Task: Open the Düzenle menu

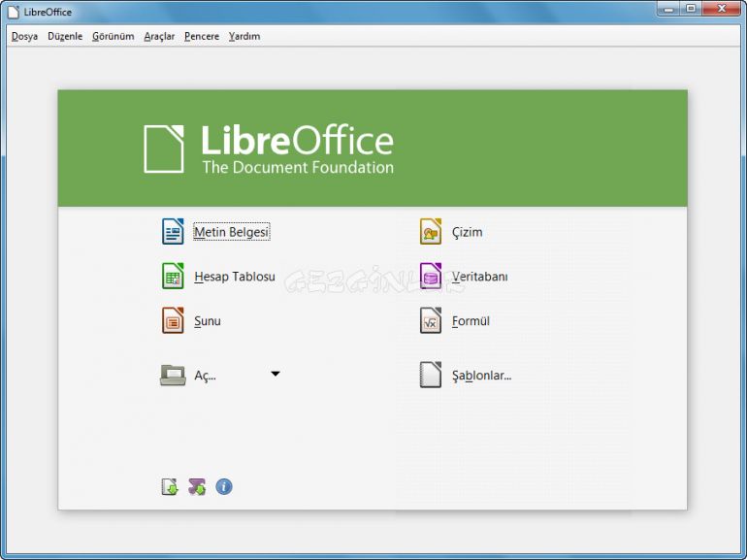Action: coord(65,36)
